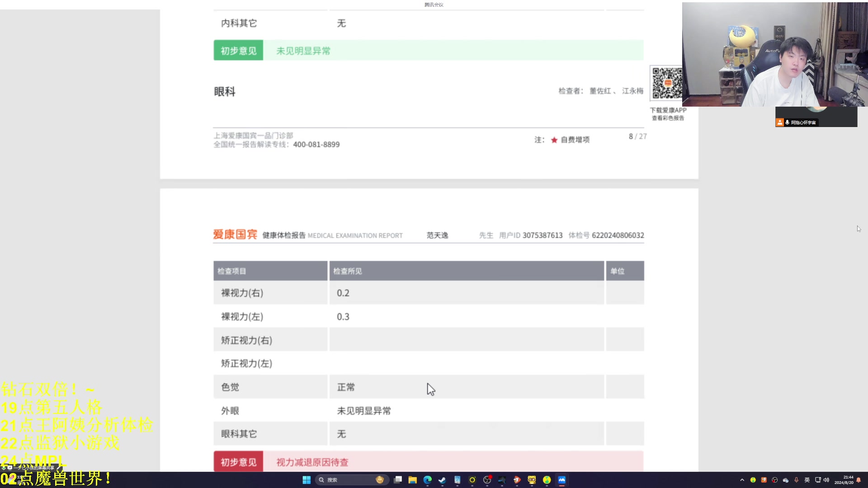The height and width of the screenshot is (488, 868).
Task: Expand hidden system tray icons
Action: pos(742,480)
